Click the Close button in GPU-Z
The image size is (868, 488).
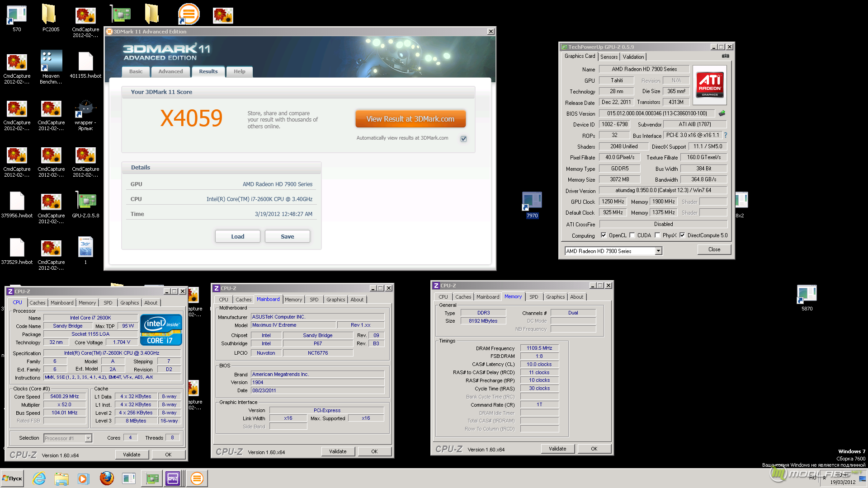coord(714,249)
